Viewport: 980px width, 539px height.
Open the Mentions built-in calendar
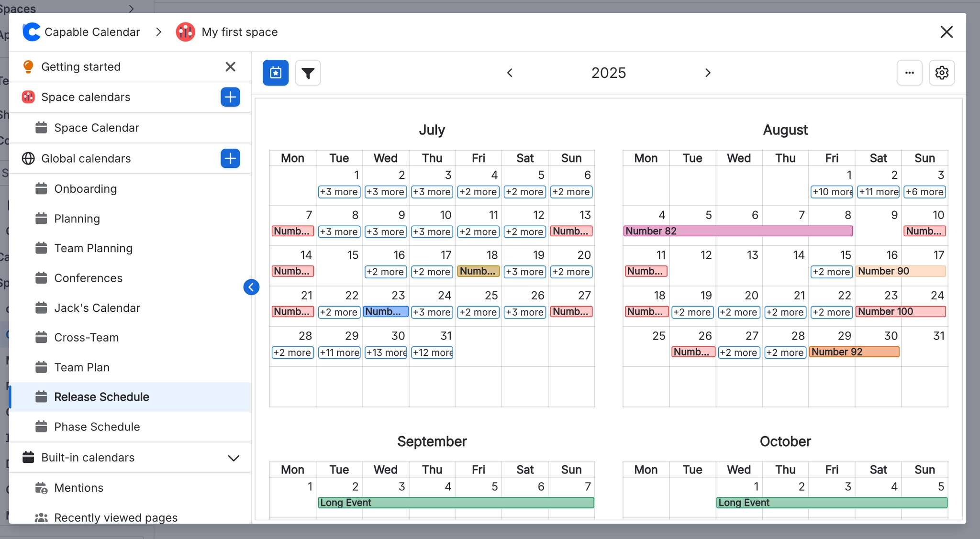point(78,488)
